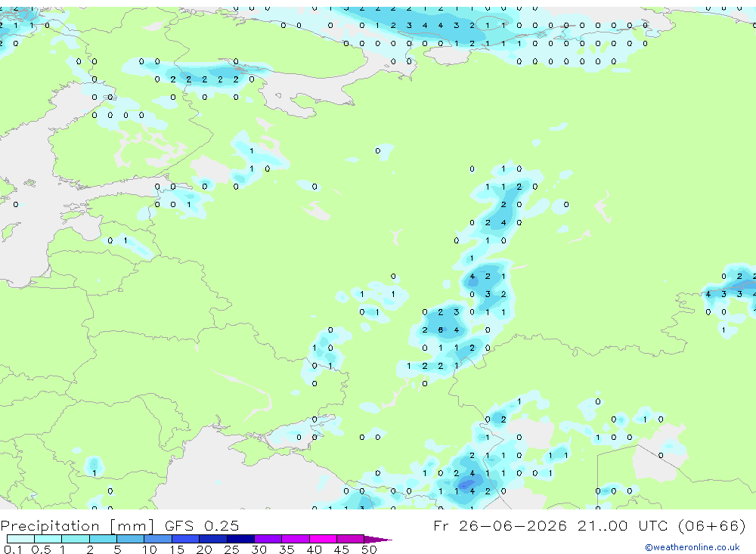Click the 30–35 mm purple legend box
The height and width of the screenshot is (554, 756).
[x=268, y=539]
